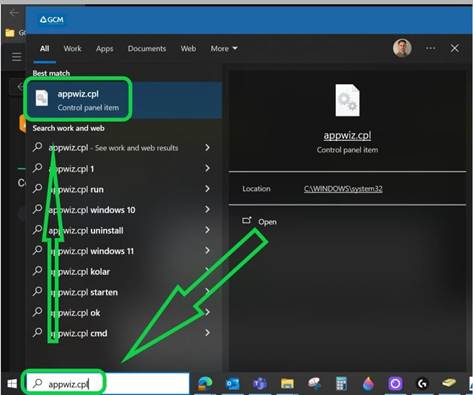Click magnifier icon in taskbar search box

(x=37, y=384)
